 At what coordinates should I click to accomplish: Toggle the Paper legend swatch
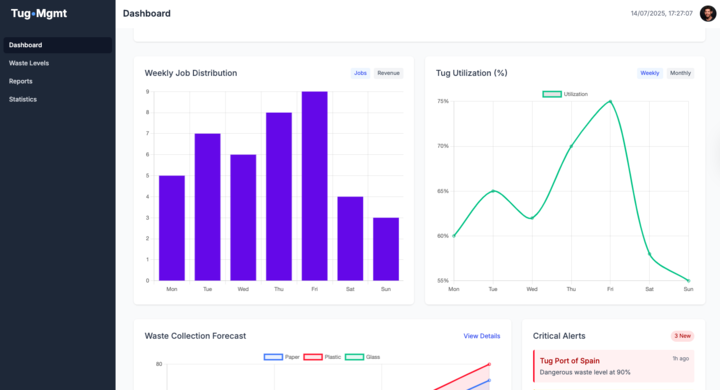pos(273,357)
